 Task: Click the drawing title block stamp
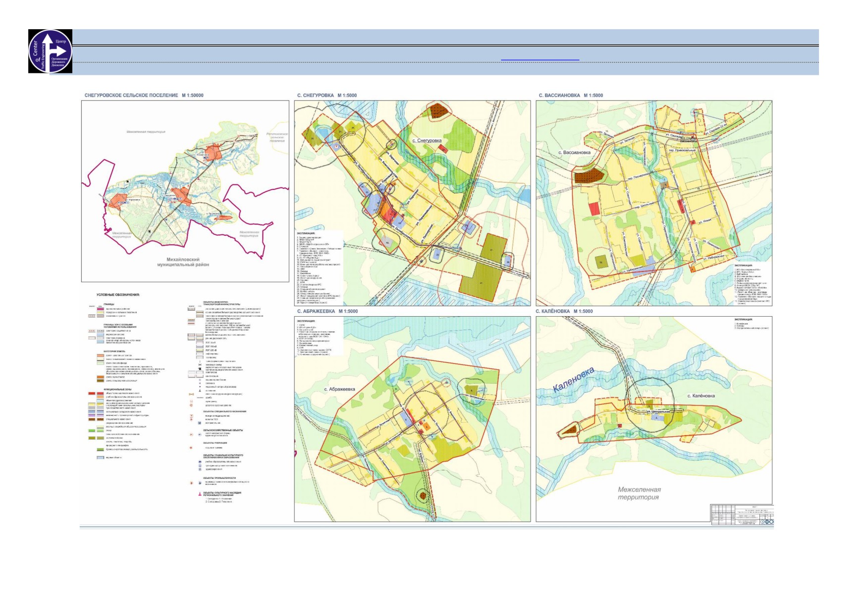742,514
